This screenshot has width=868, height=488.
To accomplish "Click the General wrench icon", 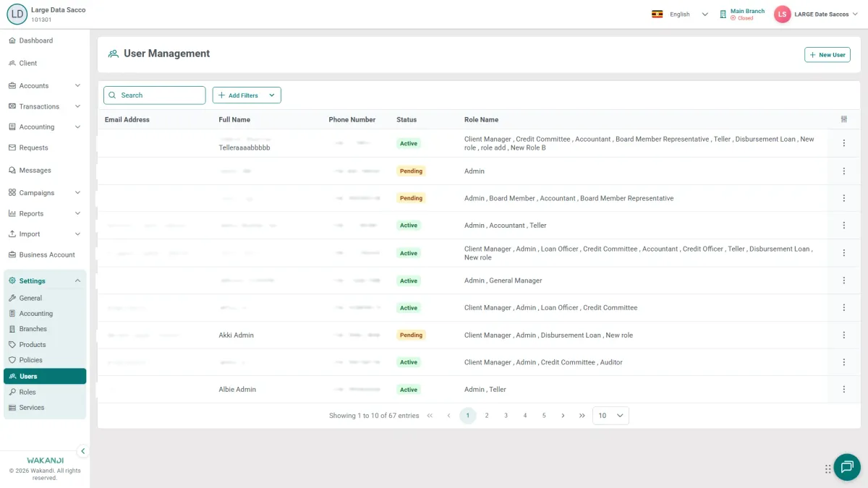I will pyautogui.click(x=12, y=298).
